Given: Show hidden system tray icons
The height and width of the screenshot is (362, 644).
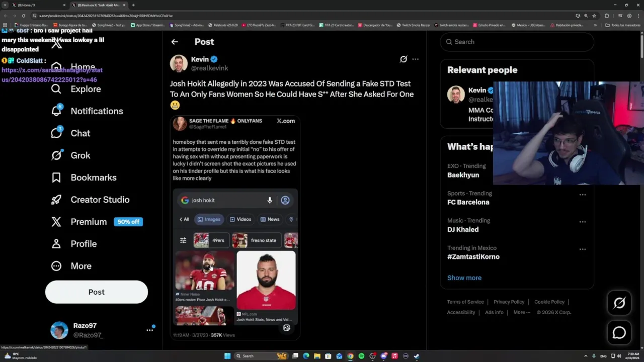Looking at the screenshot, I should (x=586, y=356).
